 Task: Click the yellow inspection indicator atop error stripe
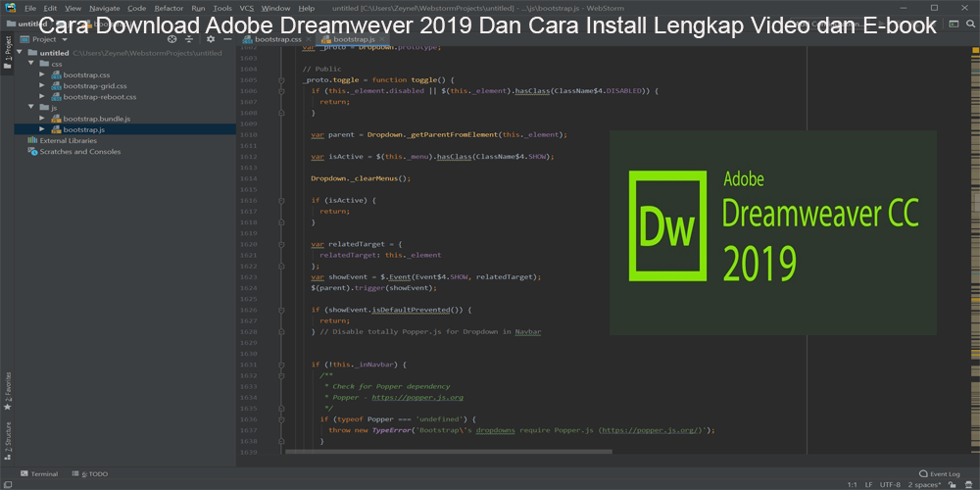pyautogui.click(x=975, y=49)
